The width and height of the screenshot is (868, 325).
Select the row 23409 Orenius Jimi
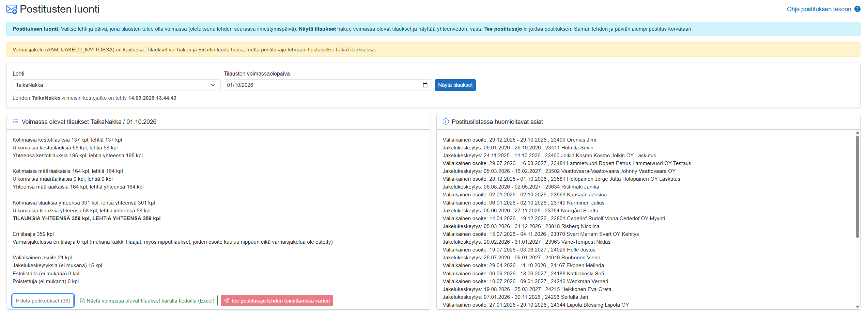(x=519, y=140)
